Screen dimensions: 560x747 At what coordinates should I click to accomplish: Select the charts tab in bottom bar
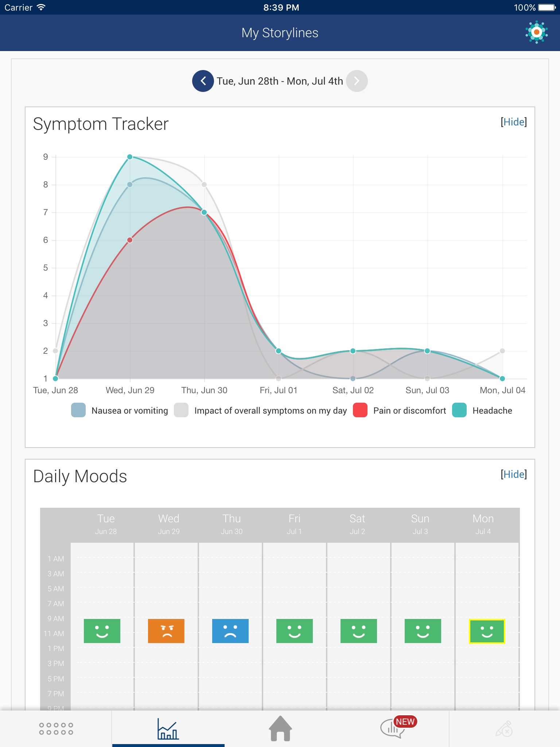click(x=168, y=729)
